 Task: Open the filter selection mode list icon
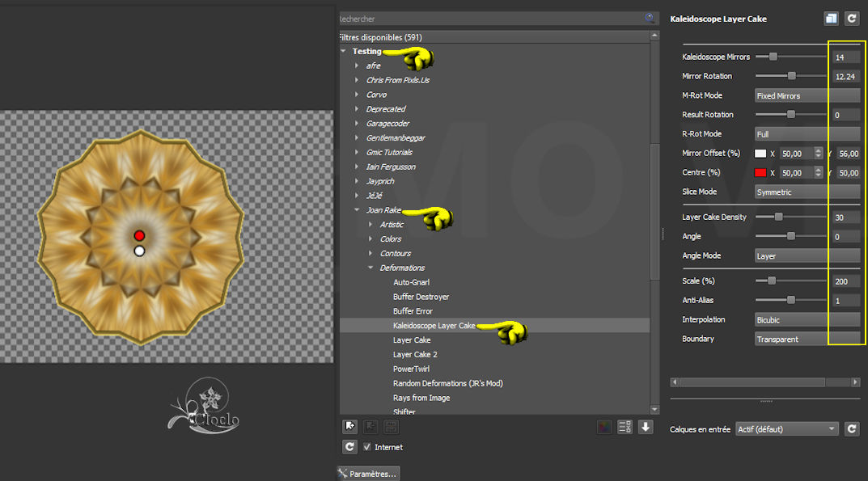click(624, 427)
